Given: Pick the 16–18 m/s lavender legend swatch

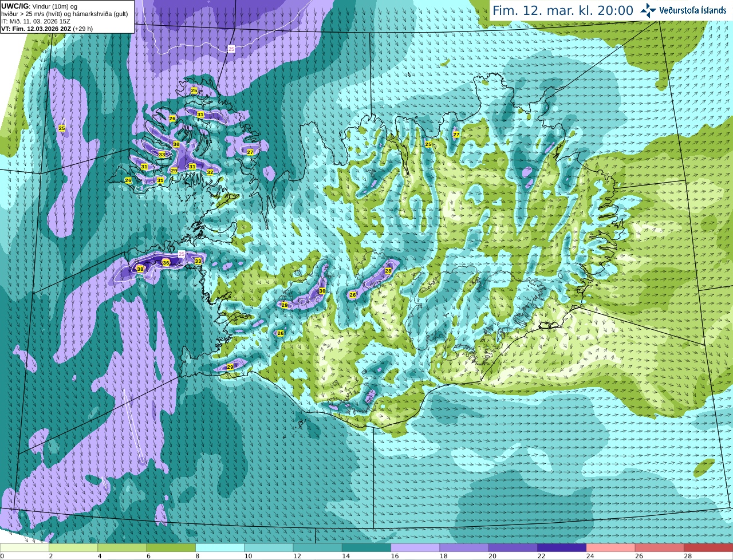Looking at the screenshot, I should [415, 547].
